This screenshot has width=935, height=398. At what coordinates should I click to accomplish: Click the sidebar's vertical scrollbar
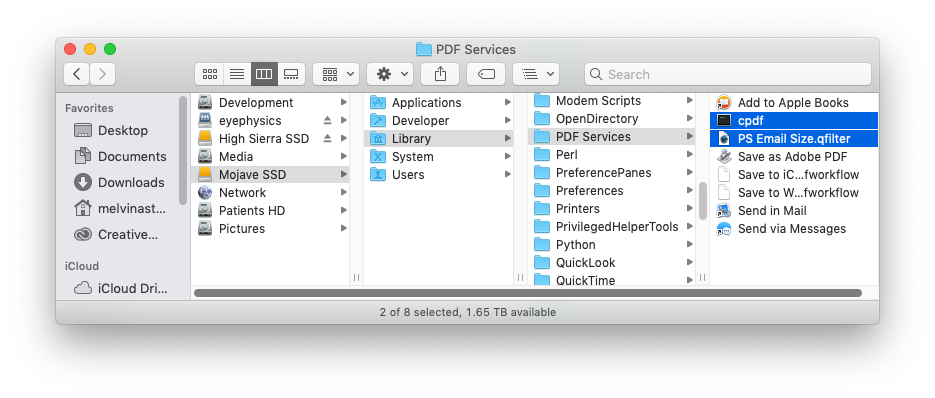183,150
